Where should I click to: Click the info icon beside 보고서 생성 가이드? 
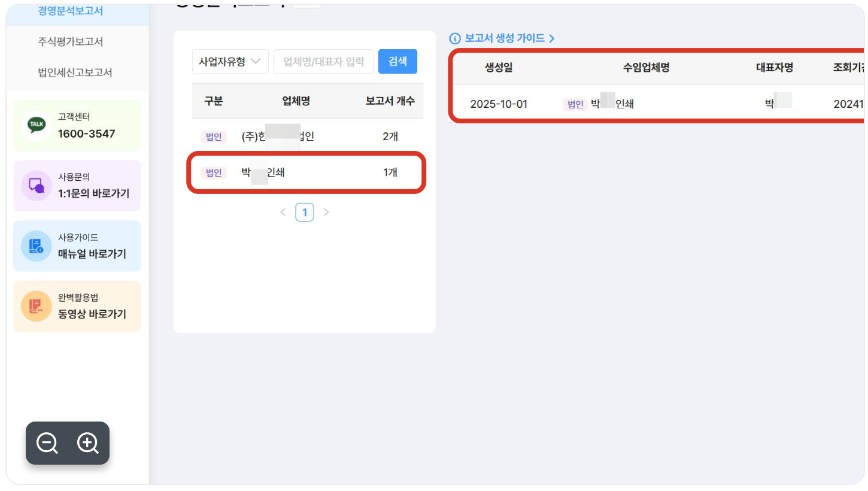click(x=455, y=38)
